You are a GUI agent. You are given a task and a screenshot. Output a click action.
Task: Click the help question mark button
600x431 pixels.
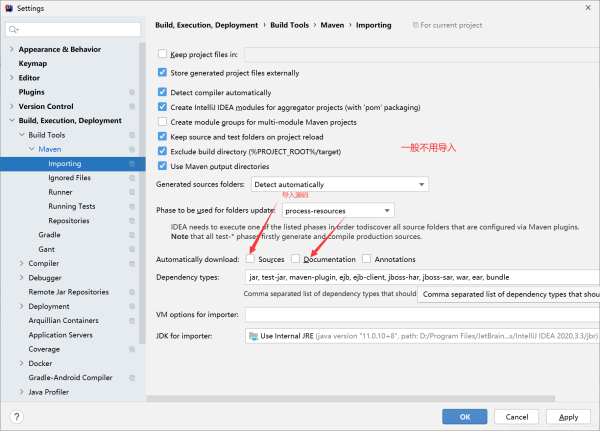(17, 416)
